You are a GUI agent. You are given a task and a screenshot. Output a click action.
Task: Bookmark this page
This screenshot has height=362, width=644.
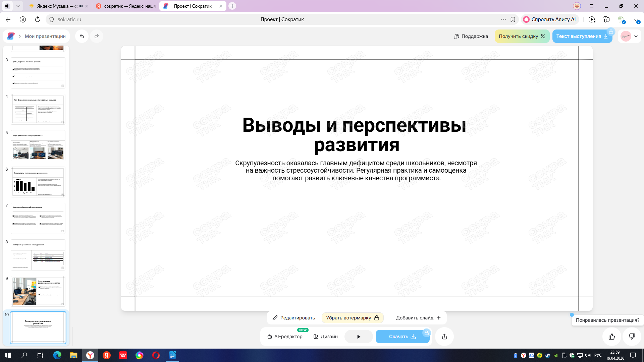click(x=513, y=19)
